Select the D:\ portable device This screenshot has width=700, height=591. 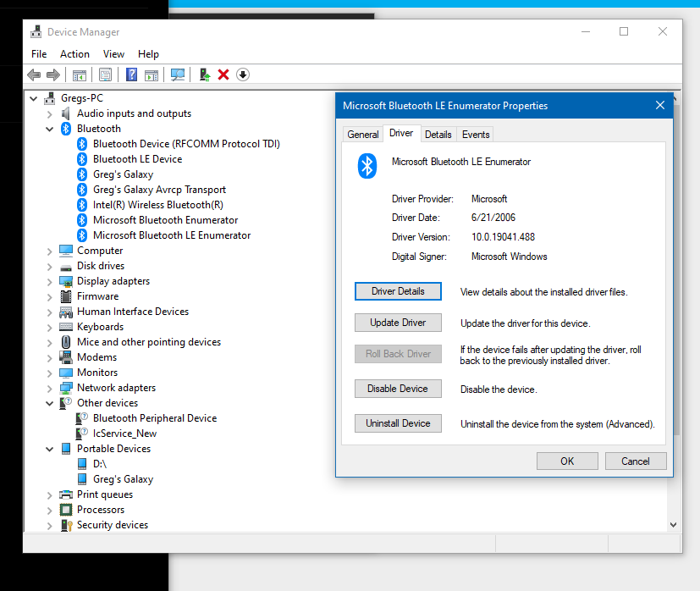tap(100, 464)
